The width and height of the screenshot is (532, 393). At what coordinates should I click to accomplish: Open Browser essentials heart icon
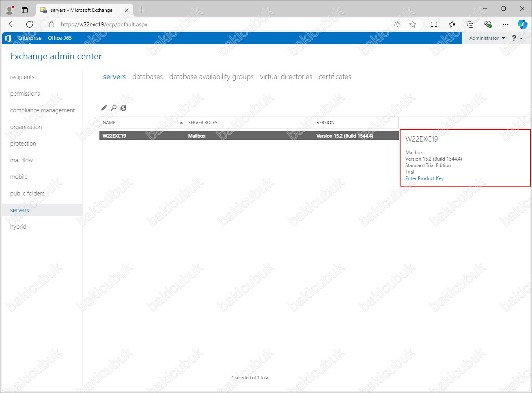coord(488,24)
